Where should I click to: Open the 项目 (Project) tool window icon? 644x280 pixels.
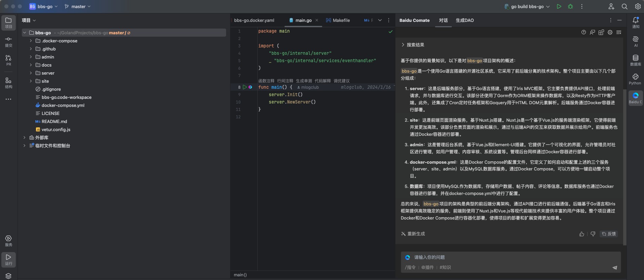(8, 23)
